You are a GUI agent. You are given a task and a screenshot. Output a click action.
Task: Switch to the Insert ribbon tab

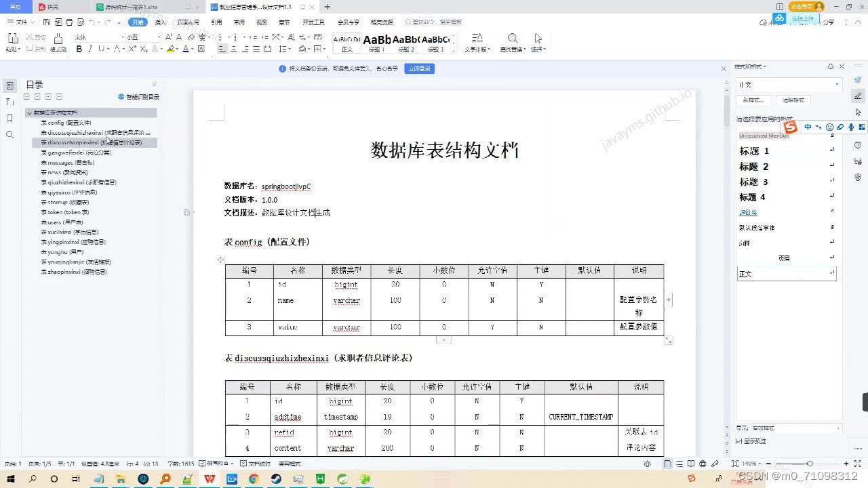161,22
